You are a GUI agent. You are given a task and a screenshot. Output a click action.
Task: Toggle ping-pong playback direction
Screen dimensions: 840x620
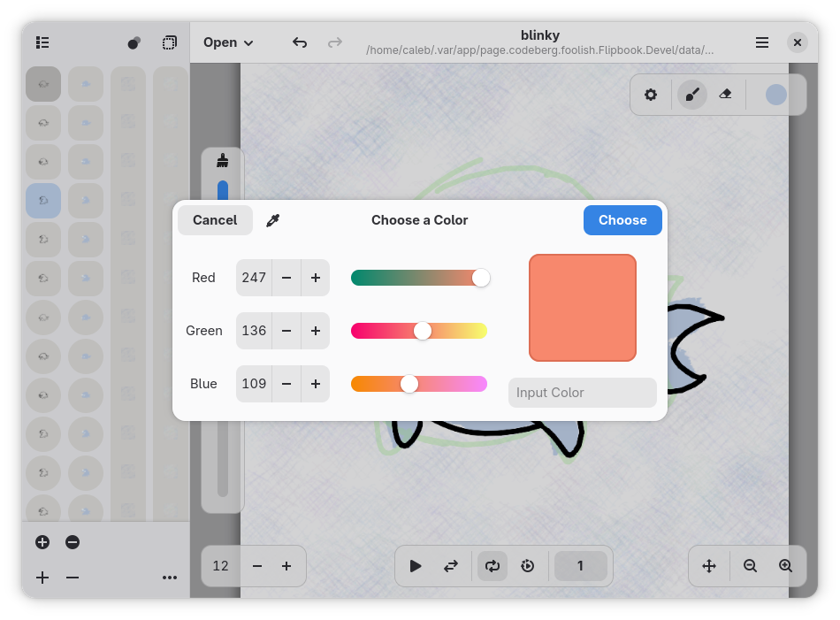[451, 566]
